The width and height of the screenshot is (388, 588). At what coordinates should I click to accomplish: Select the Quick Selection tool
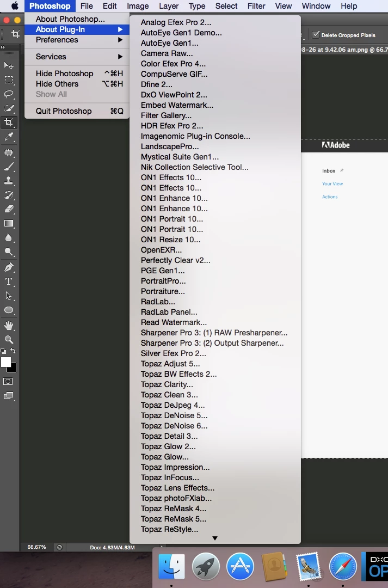point(9,108)
